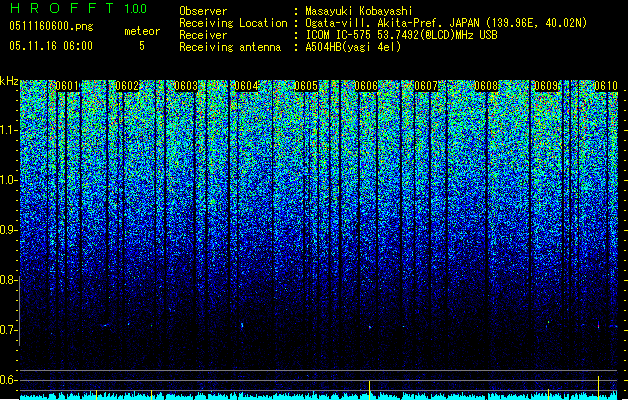Screen dimensions: 629x400
Task: Click the 0605 time marker
Action: coord(306,86)
